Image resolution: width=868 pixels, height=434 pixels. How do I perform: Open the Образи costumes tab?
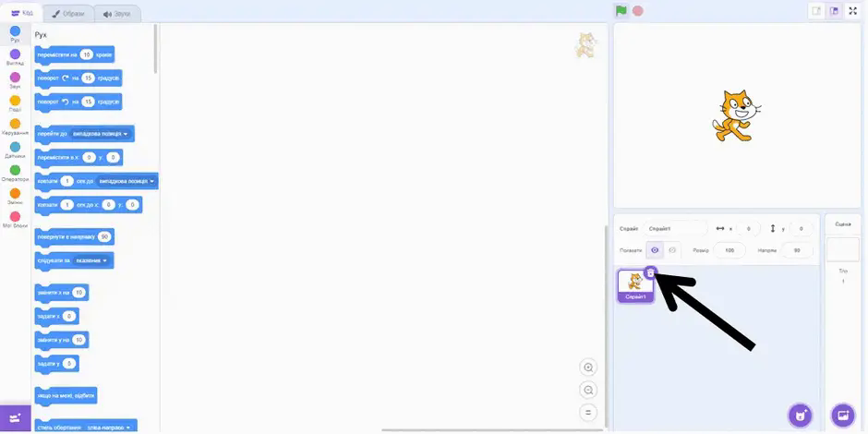68,14
